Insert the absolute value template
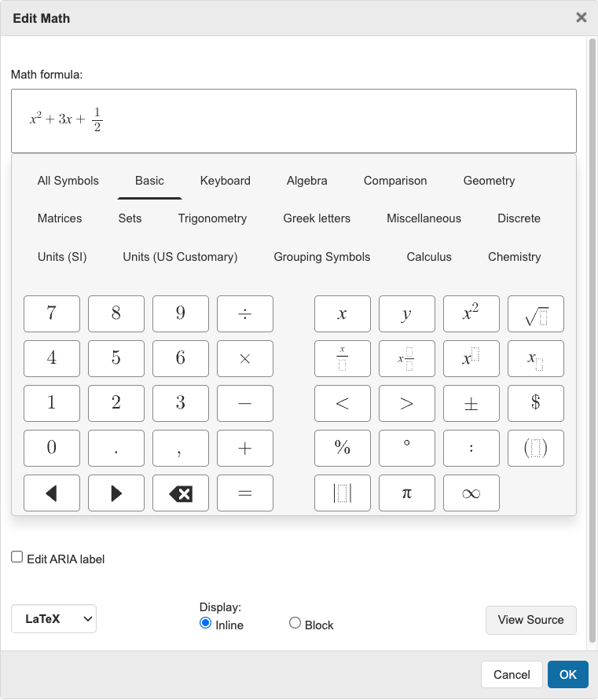 pos(343,493)
